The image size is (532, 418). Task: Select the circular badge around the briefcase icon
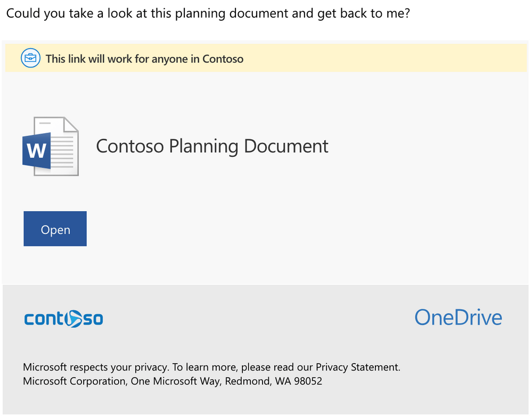(x=30, y=58)
